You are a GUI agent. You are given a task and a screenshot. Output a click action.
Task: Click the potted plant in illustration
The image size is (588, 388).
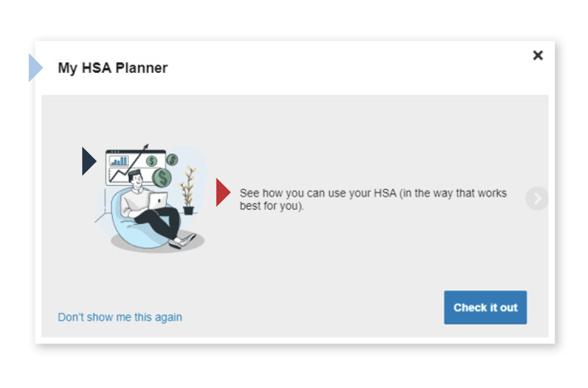[x=189, y=190]
